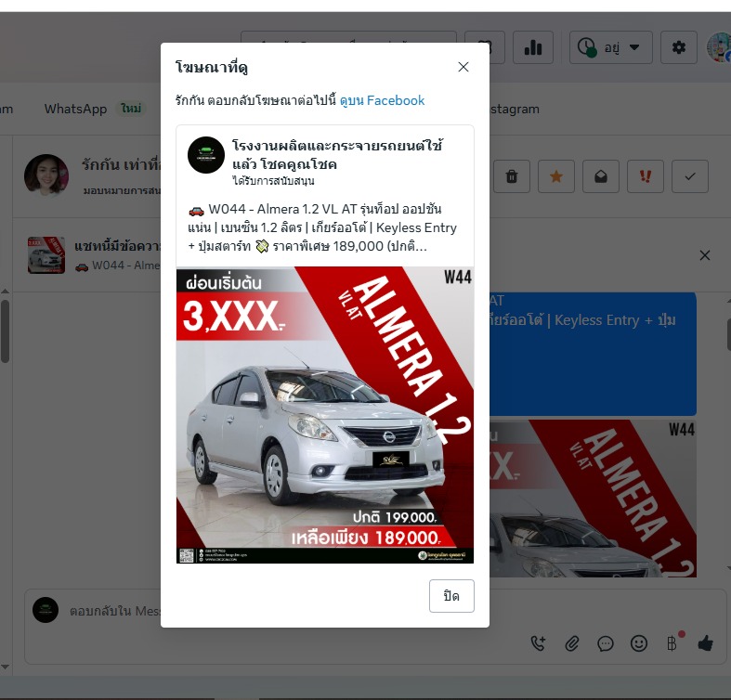Dismiss the ad context banner with X
The image size is (731, 700).
pos(705,255)
